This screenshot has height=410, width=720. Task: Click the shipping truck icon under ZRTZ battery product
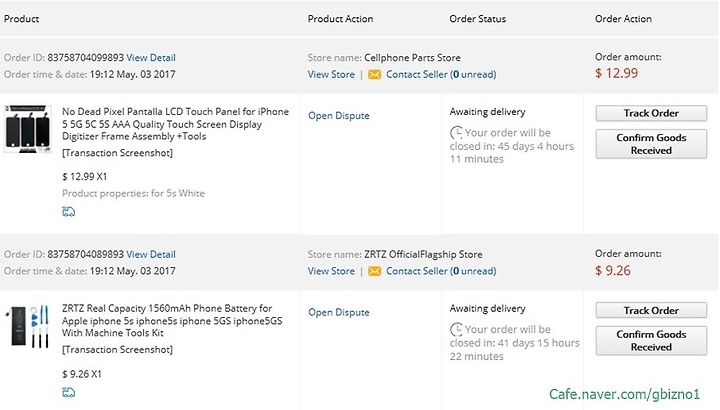coord(68,393)
